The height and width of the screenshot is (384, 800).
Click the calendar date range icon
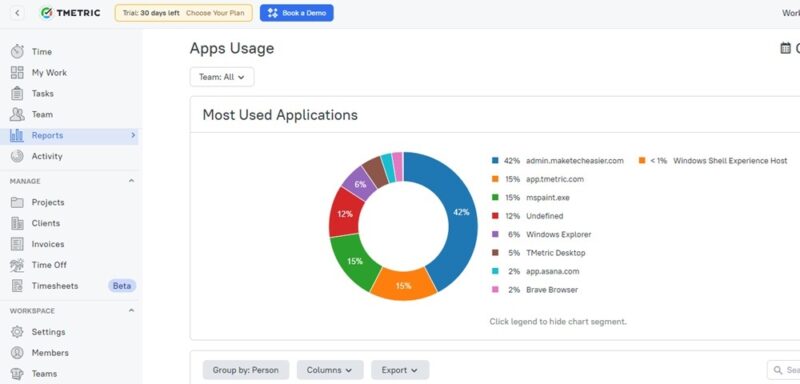point(786,48)
